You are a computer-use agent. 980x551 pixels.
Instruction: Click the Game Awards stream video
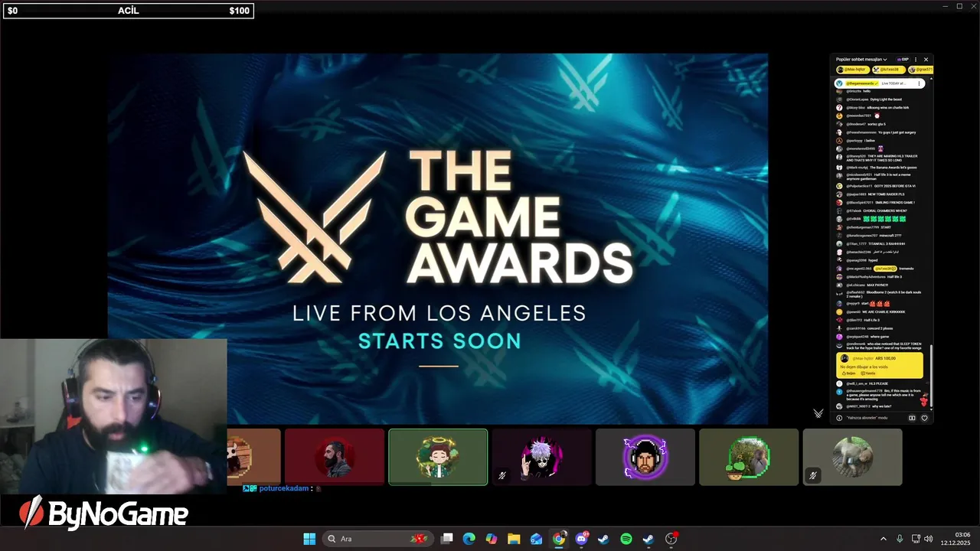click(438, 239)
